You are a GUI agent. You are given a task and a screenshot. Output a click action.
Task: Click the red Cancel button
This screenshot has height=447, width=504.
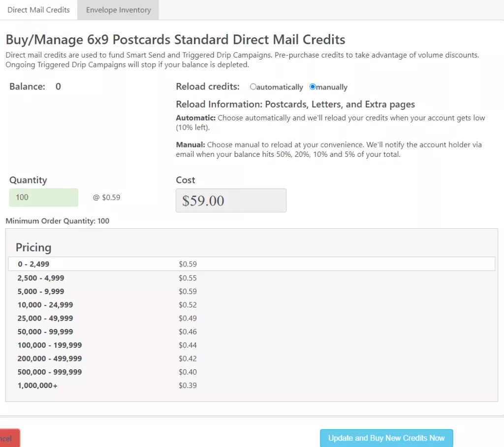click(10, 438)
